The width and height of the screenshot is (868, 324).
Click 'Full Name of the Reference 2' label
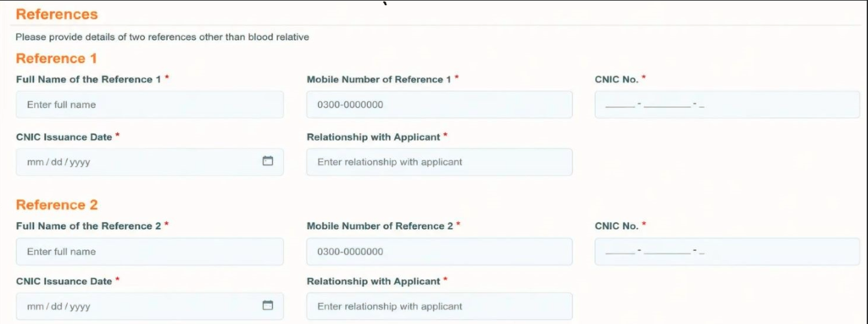pyautogui.click(x=88, y=226)
